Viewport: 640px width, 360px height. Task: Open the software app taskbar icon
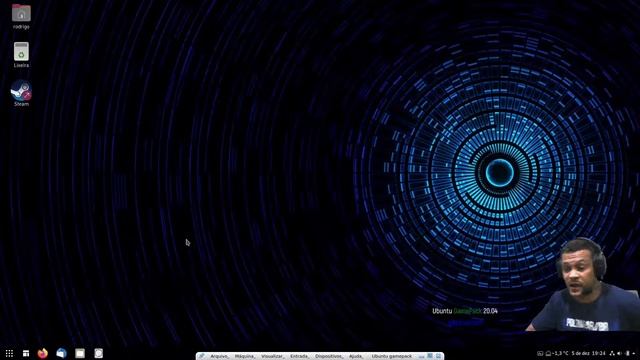click(x=98, y=353)
